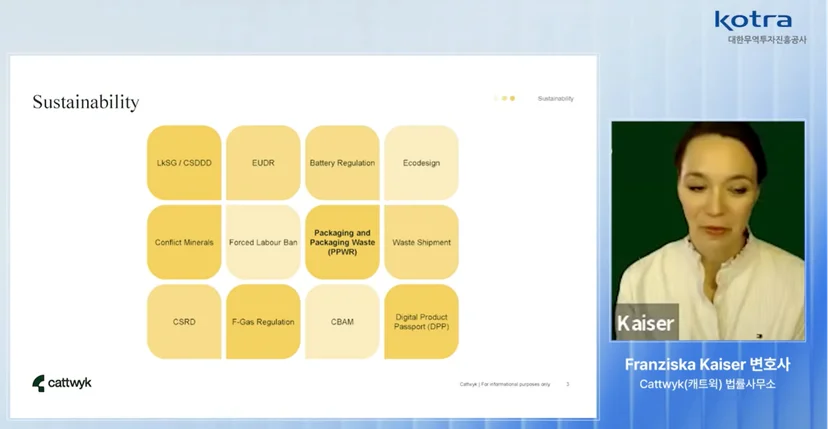Viewport: 828px width, 429px height.
Task: Click the Ecodesign tile
Action: point(421,163)
